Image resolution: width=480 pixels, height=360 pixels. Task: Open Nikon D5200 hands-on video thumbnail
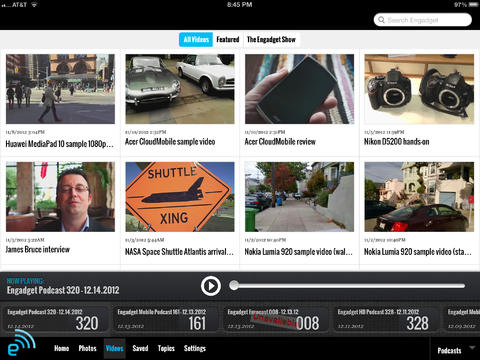[x=419, y=89]
